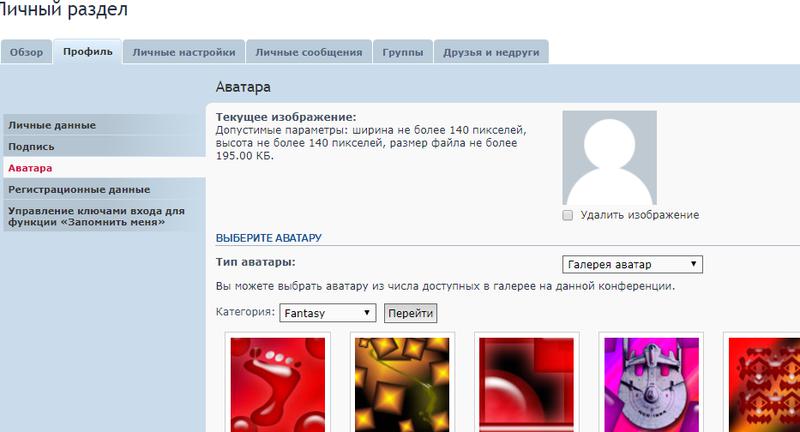Viewport: 800px width, 432px height.
Task: Open the Категория Fantasy dropdown
Action: point(328,313)
